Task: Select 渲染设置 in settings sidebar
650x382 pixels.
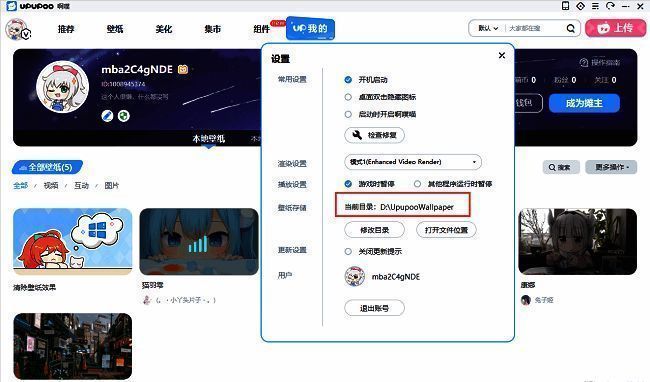Action: coord(292,164)
